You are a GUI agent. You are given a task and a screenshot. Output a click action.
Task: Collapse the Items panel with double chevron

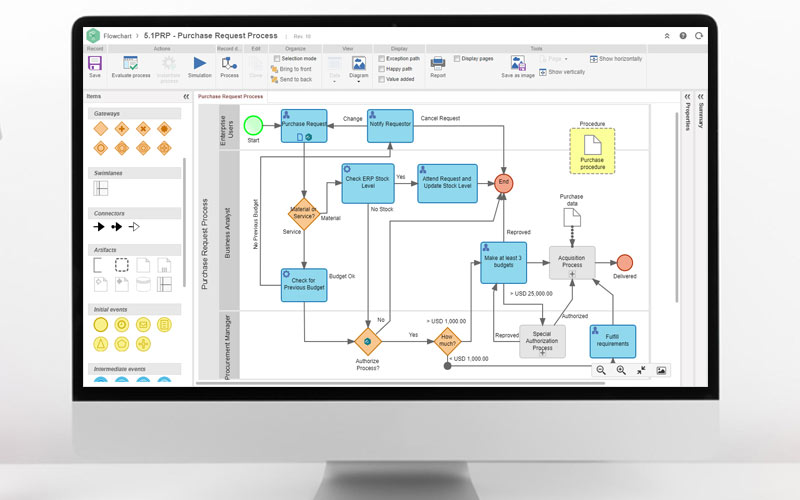(x=186, y=97)
